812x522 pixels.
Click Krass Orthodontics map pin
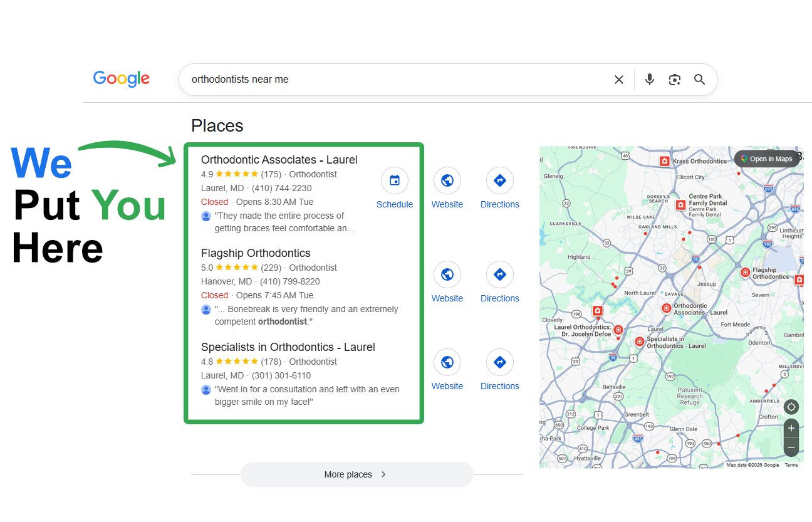click(x=664, y=162)
